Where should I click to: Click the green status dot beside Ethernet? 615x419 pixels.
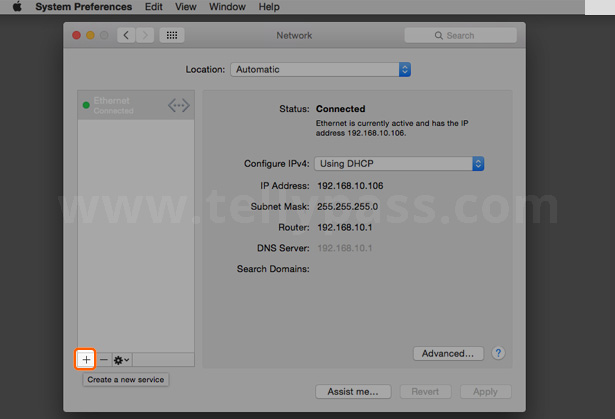tap(86, 105)
